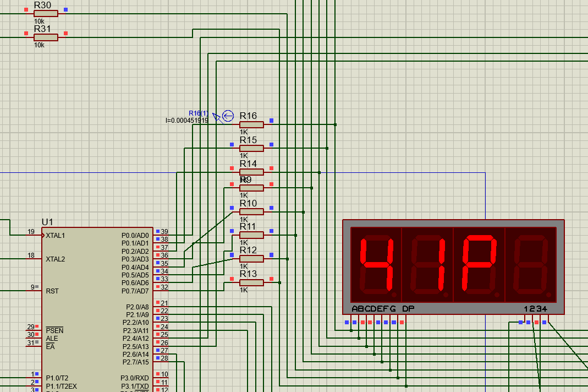Viewport: 588px width, 392px height.
Task: Click the P3.0/RXD pin label
Action: [x=135, y=378]
